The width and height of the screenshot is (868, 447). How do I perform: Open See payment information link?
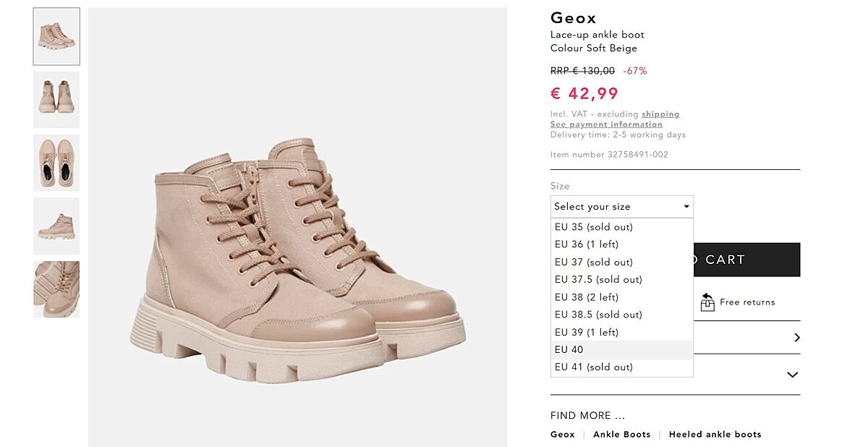click(606, 124)
